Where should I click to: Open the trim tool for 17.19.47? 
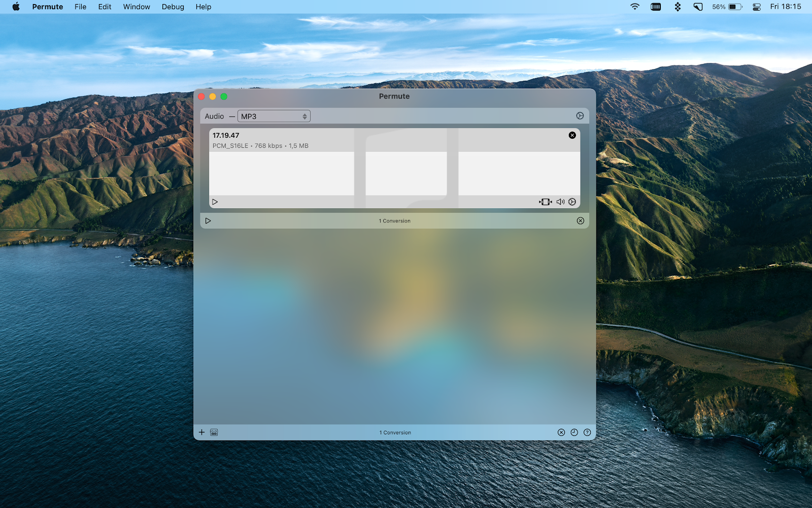click(546, 202)
